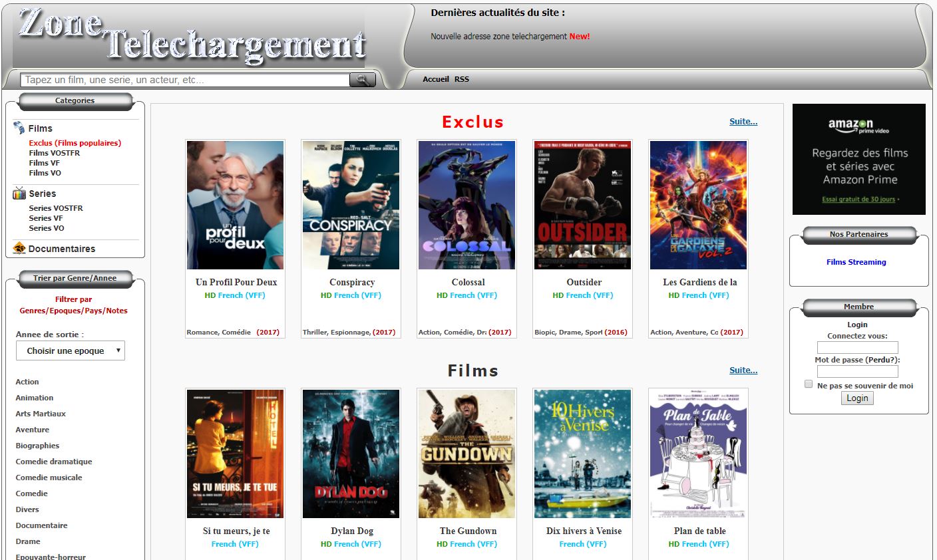Click the search magnifier button
Screen dimensions: 937x560
[x=363, y=80]
